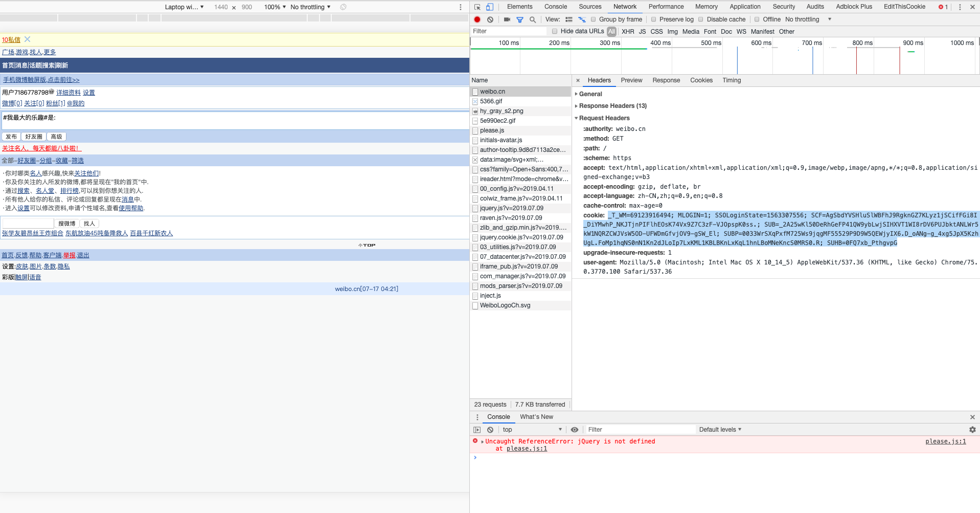Close the request details pane

click(578, 80)
